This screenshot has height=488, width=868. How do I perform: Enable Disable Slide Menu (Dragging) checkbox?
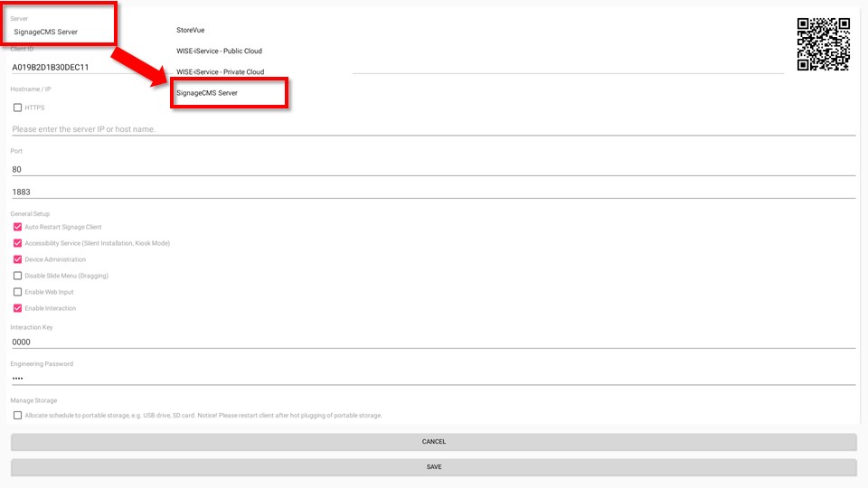click(x=17, y=276)
